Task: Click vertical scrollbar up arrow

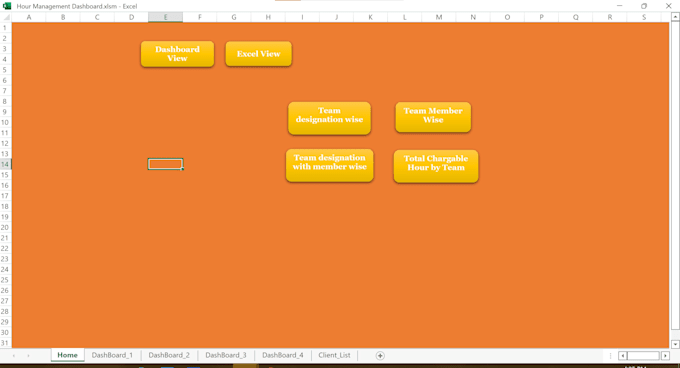Action: [x=675, y=17]
